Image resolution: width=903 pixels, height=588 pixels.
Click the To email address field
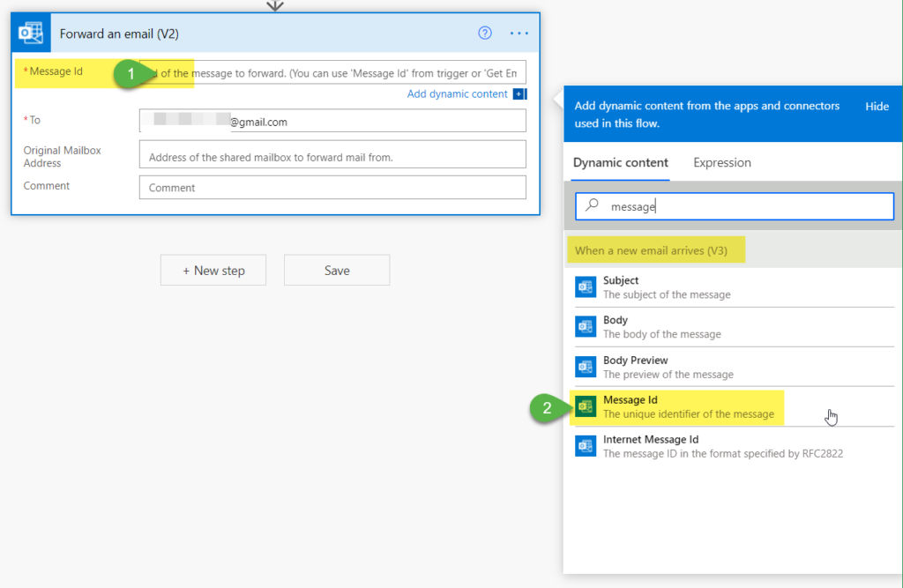coord(332,121)
